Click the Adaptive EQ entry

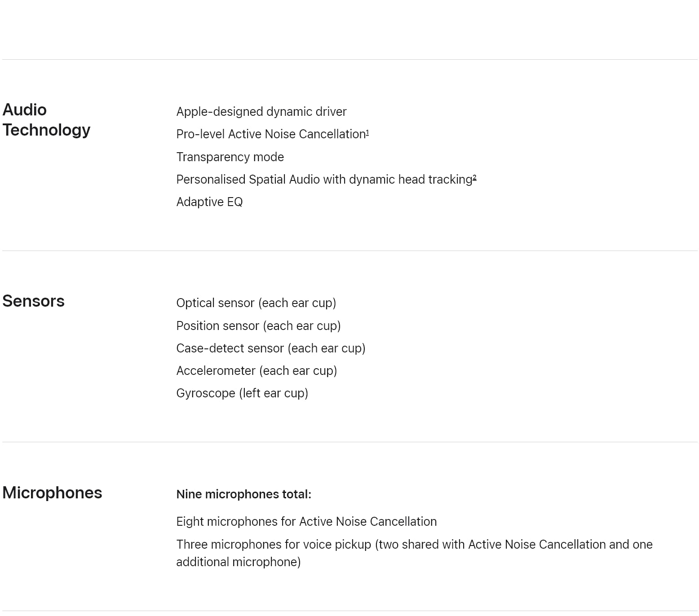[x=209, y=202]
